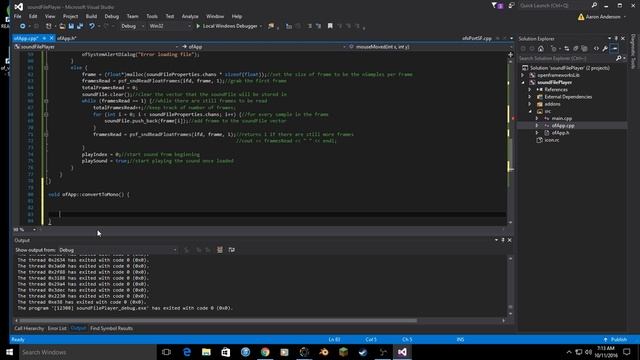Open Show output from Debug dropdown

point(118,250)
